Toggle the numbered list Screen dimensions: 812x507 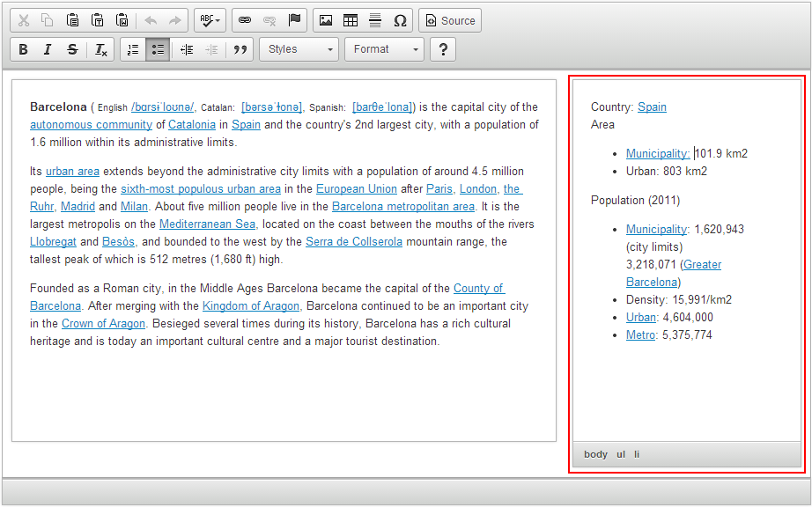point(133,49)
